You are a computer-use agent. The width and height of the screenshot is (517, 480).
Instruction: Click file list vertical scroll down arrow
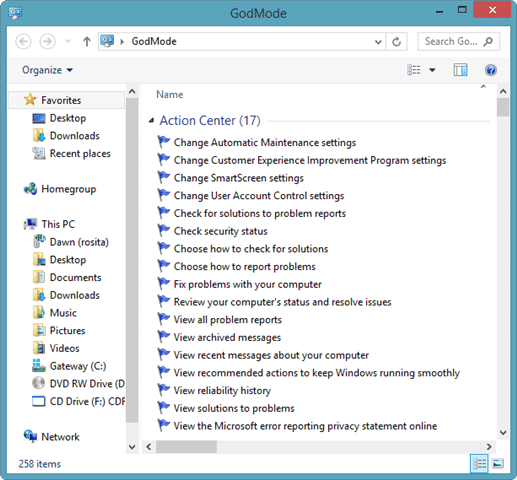503,433
